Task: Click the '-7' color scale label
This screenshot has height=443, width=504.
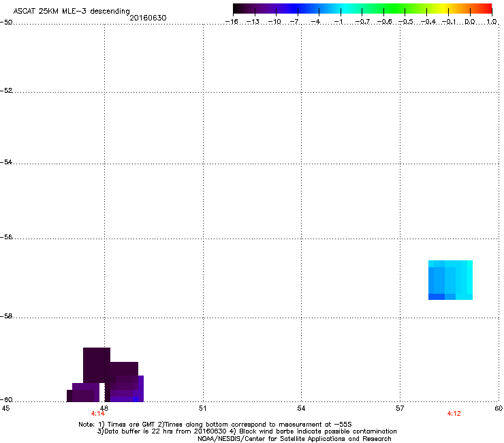Action: pyautogui.click(x=294, y=22)
